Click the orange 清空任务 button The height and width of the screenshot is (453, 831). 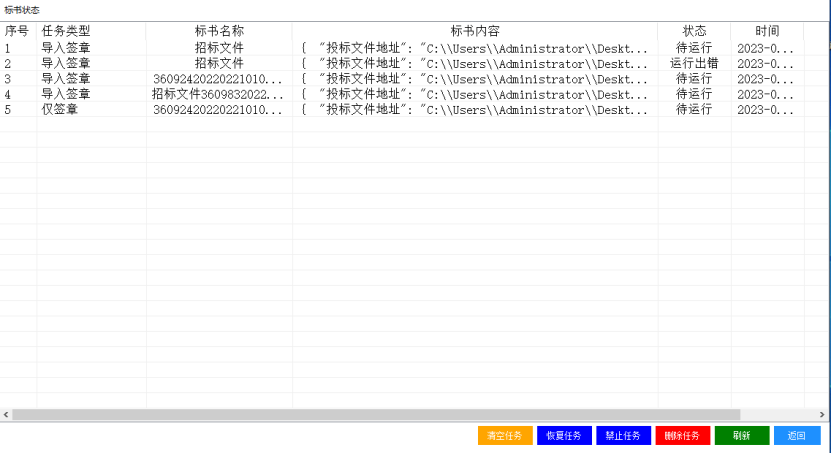pos(505,436)
